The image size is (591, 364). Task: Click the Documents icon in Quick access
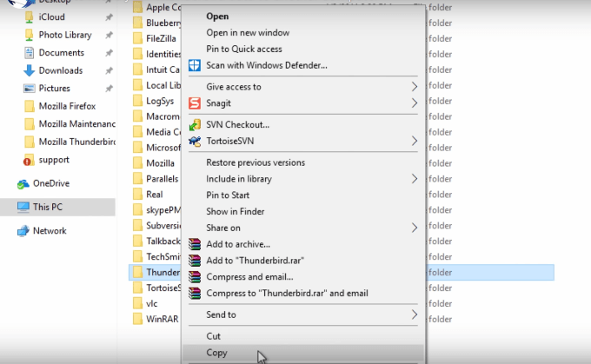(29, 53)
